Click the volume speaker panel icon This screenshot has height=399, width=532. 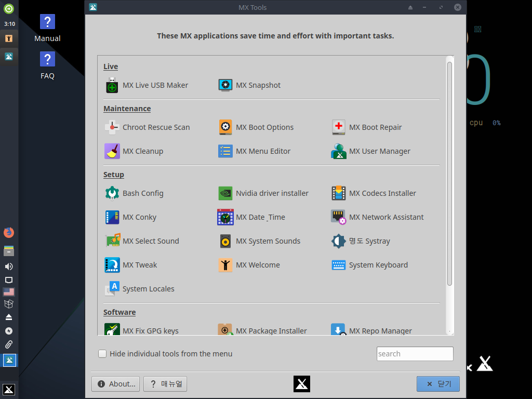[9, 267]
